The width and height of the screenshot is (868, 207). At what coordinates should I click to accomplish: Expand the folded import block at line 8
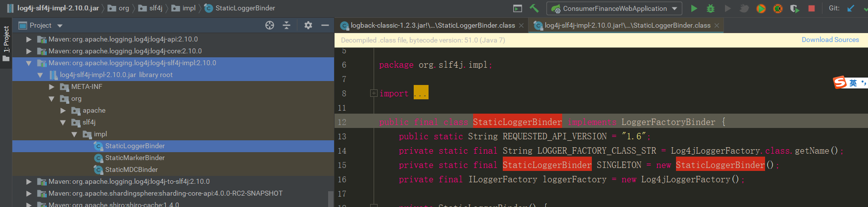pos(374,93)
